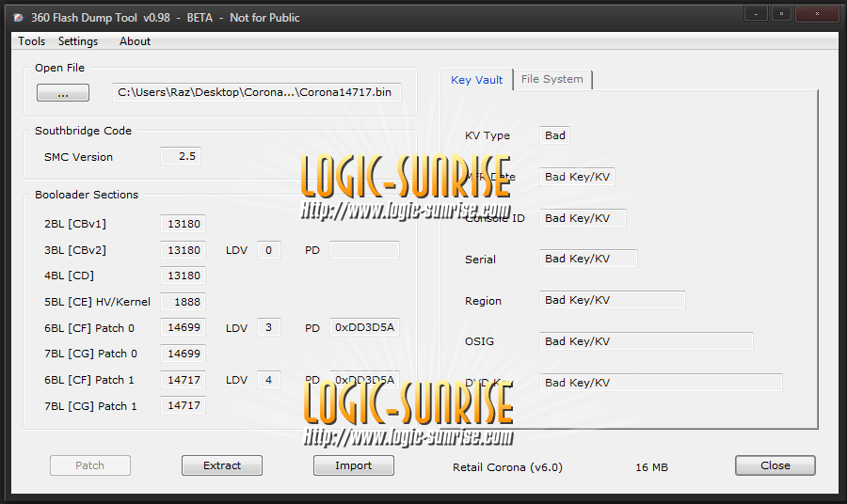
Task: Click the 5BL HV/Kernel version field
Action: point(183,302)
